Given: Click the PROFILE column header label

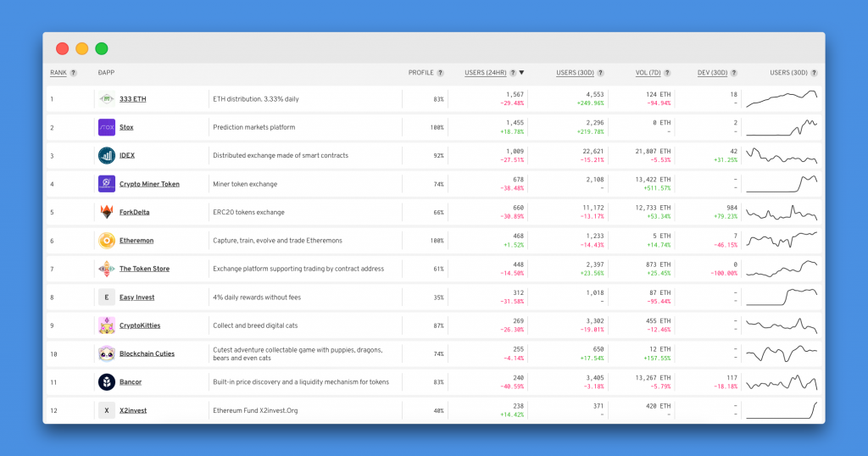Looking at the screenshot, I should click(x=420, y=73).
